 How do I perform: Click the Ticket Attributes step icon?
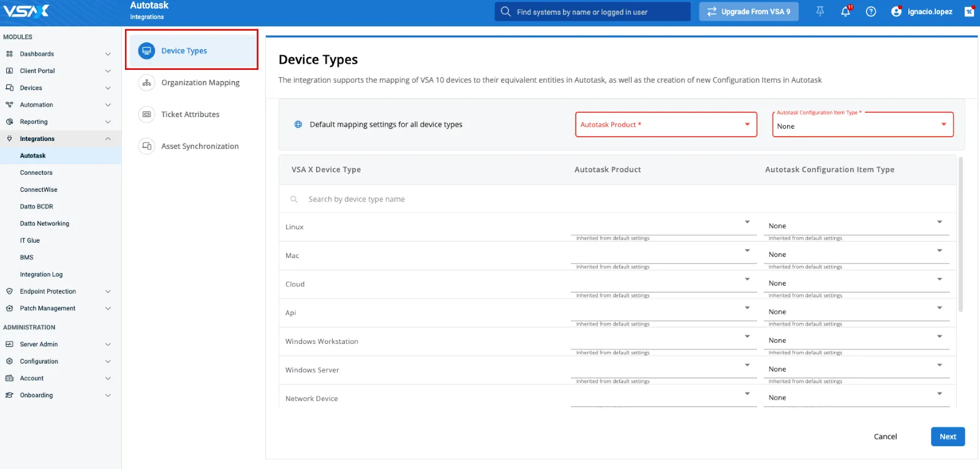(x=146, y=115)
